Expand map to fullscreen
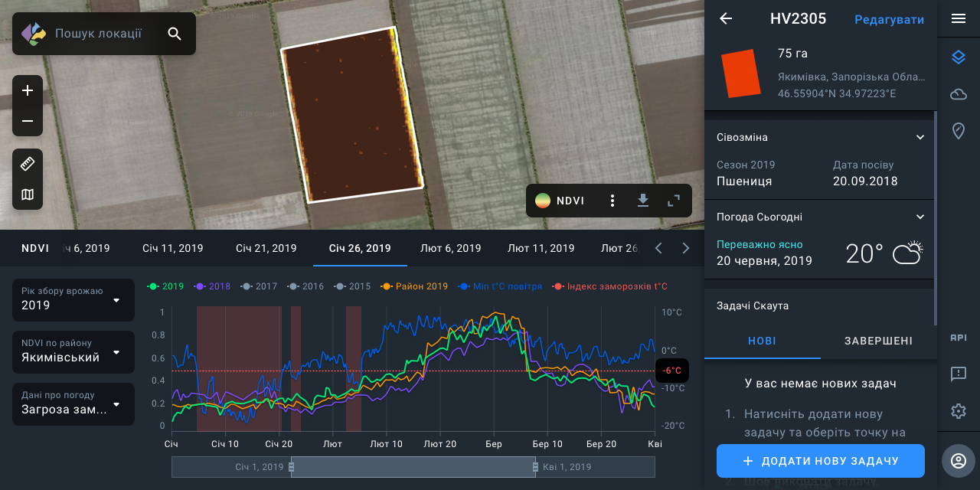Screen dimensions: 980x490 (x=674, y=201)
